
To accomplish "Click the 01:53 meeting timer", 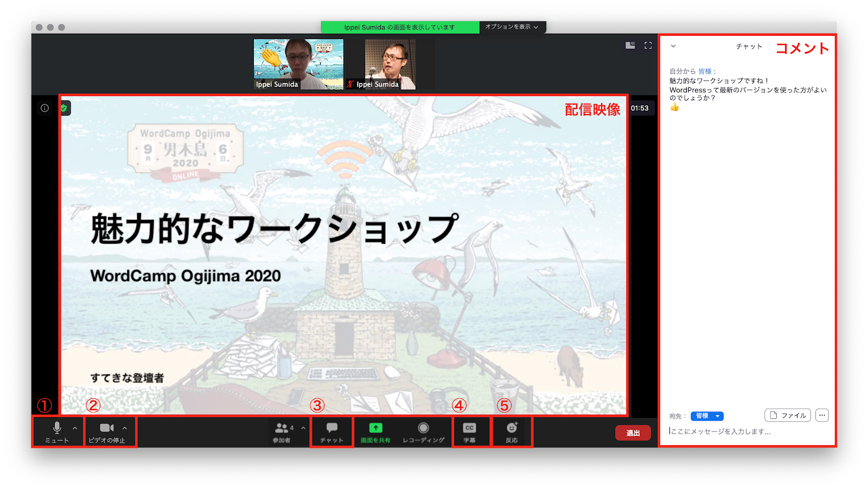I will click(x=640, y=108).
